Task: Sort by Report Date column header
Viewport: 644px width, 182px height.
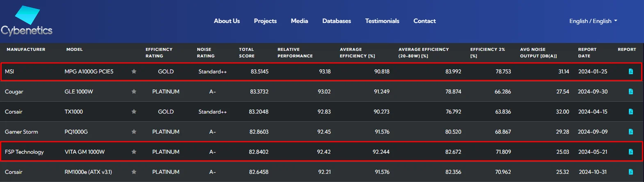Action: pyautogui.click(x=587, y=52)
